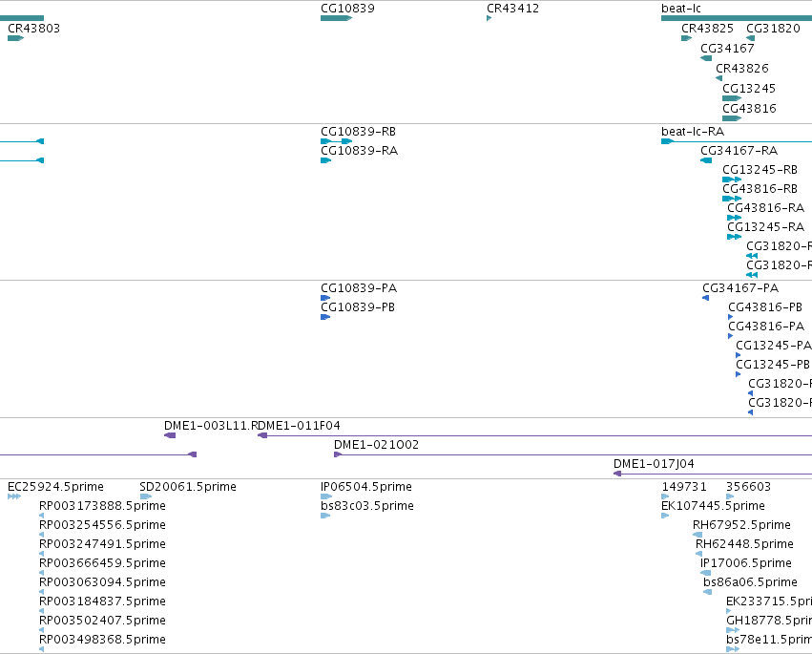Select the DME1-021O02 purple start arrow
Viewport: 812px width, 654px height.
pos(338,454)
